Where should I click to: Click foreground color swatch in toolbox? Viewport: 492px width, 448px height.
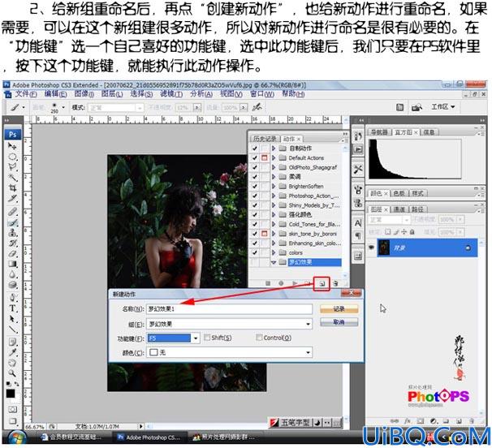tap(11, 394)
